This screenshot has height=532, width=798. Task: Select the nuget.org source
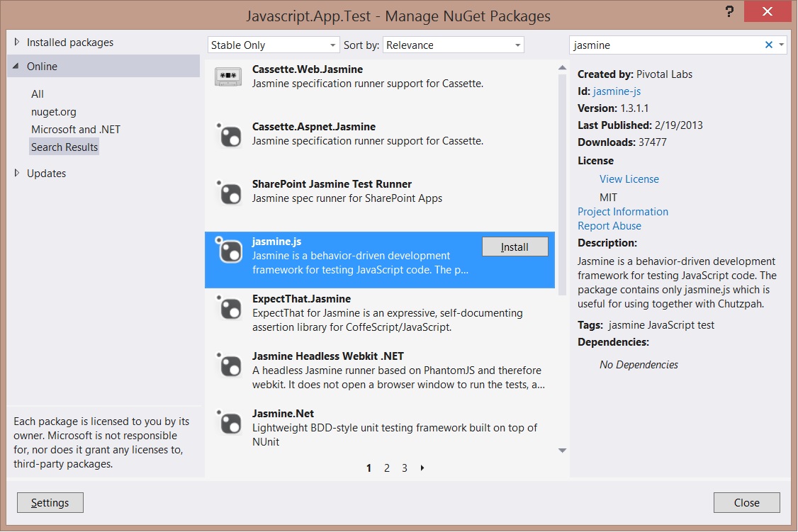coord(53,112)
